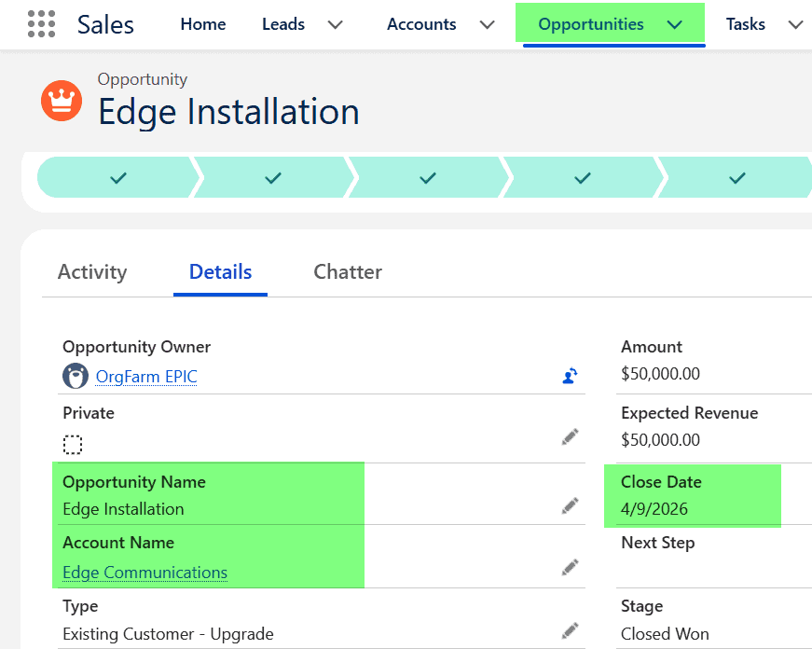Edit the Private field pencil icon
This screenshot has width=812, height=649.
click(570, 437)
